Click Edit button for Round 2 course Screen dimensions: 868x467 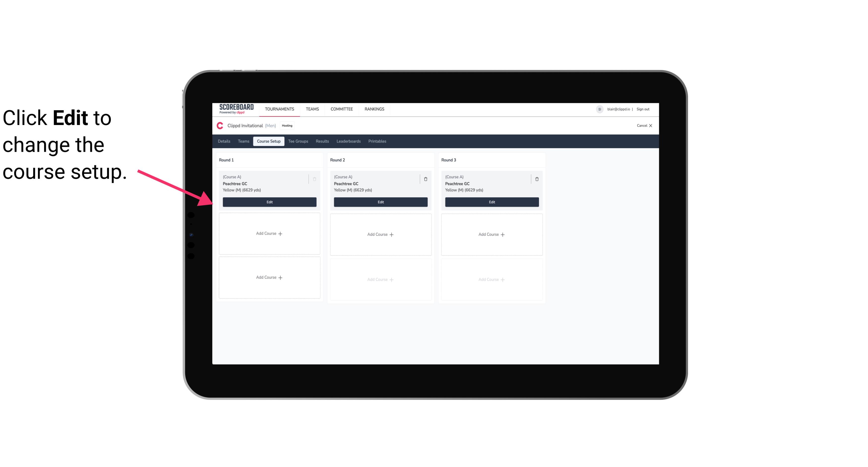tap(380, 202)
